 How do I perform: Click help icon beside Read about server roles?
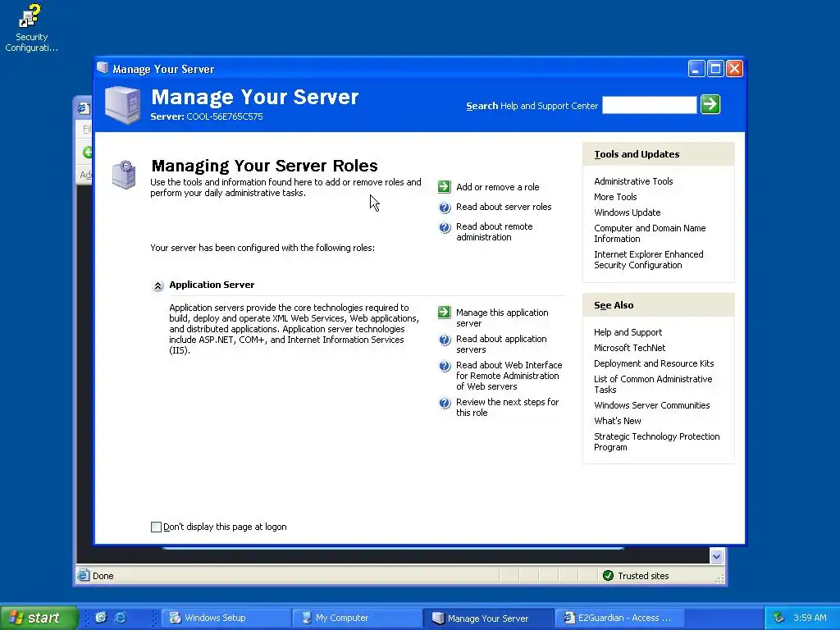click(x=445, y=208)
